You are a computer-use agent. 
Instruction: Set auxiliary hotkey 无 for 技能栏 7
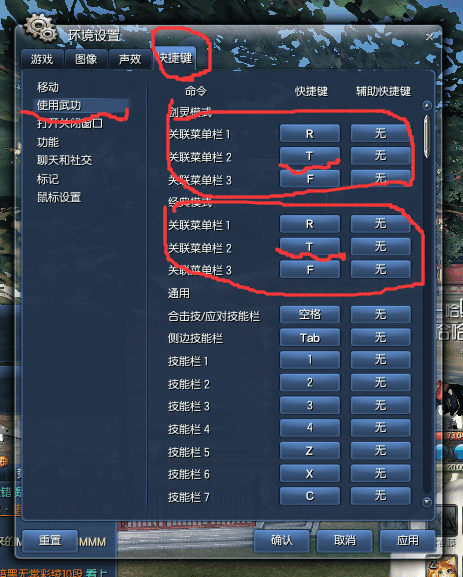click(381, 496)
